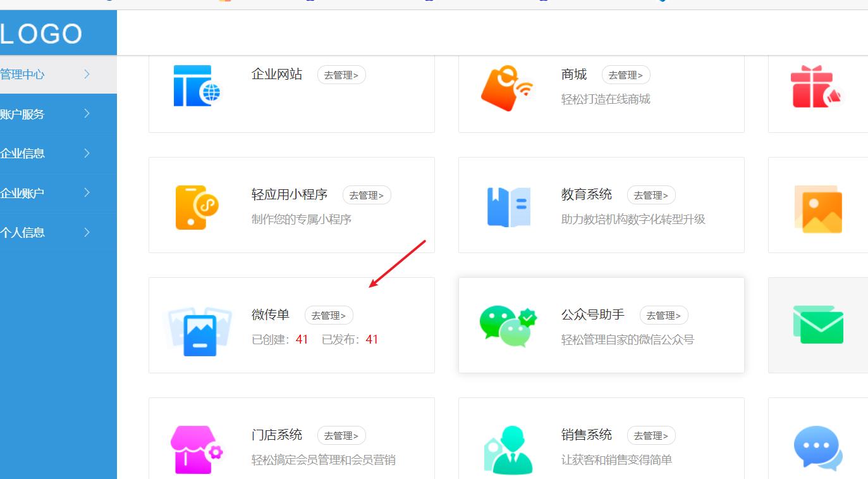868x479 pixels.
Task: Click the 企业网站 website icon
Action: 197,84
